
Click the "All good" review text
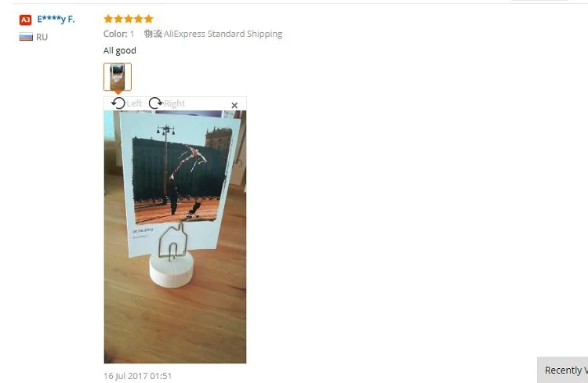[120, 51]
